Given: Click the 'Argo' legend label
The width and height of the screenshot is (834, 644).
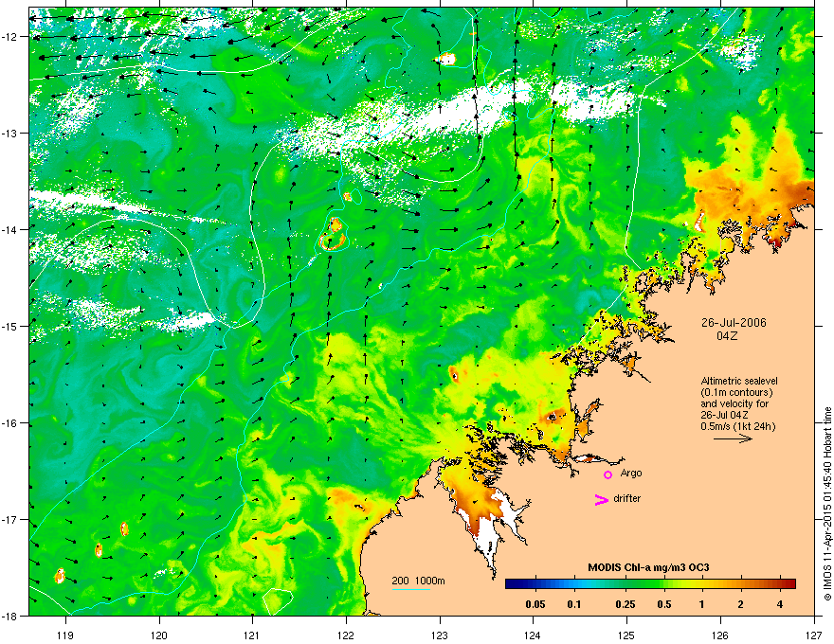Looking at the screenshot, I should [x=631, y=474].
